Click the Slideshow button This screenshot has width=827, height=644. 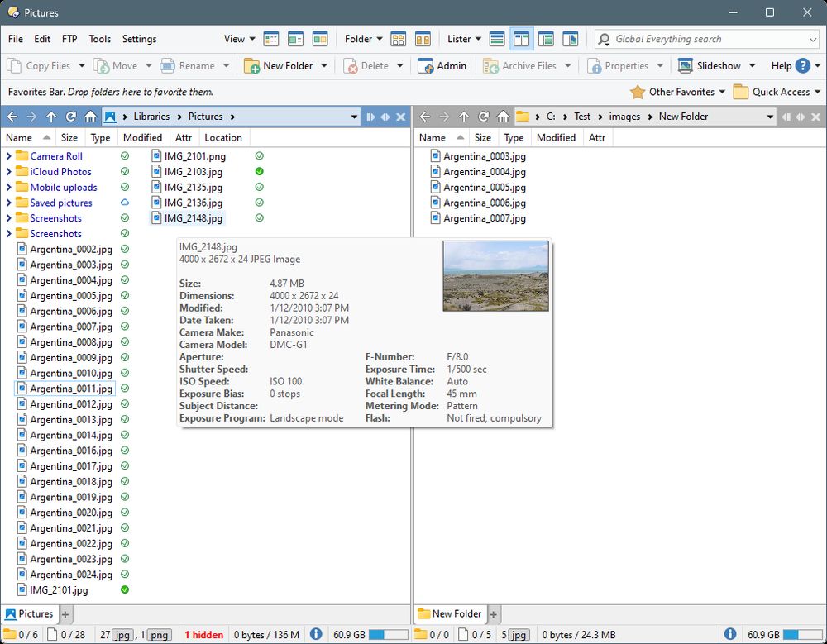(x=710, y=66)
